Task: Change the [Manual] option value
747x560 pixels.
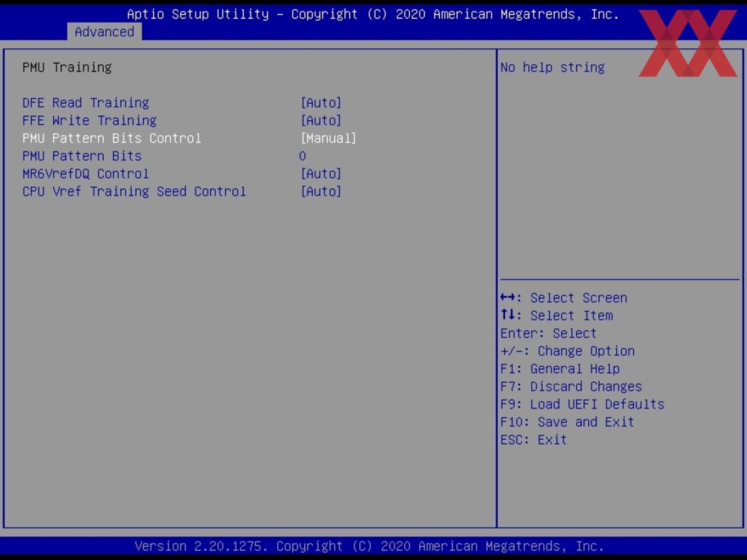Action: pyautogui.click(x=328, y=138)
